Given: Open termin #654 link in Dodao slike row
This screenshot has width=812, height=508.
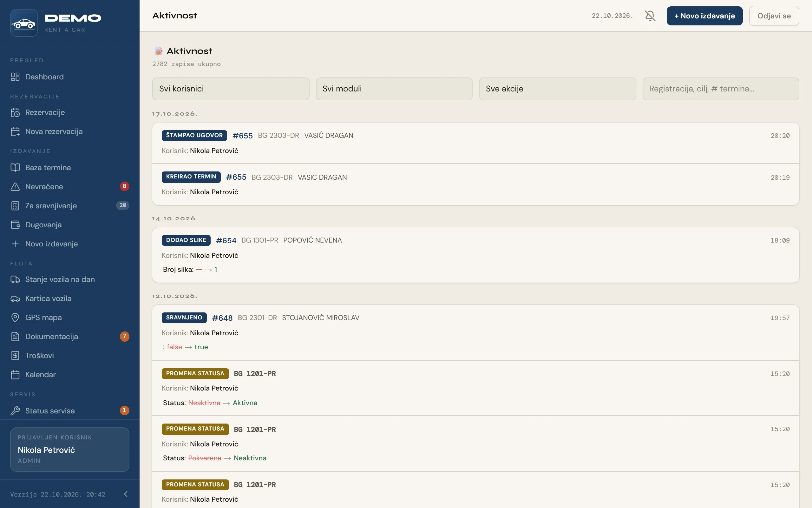Looking at the screenshot, I should point(226,241).
